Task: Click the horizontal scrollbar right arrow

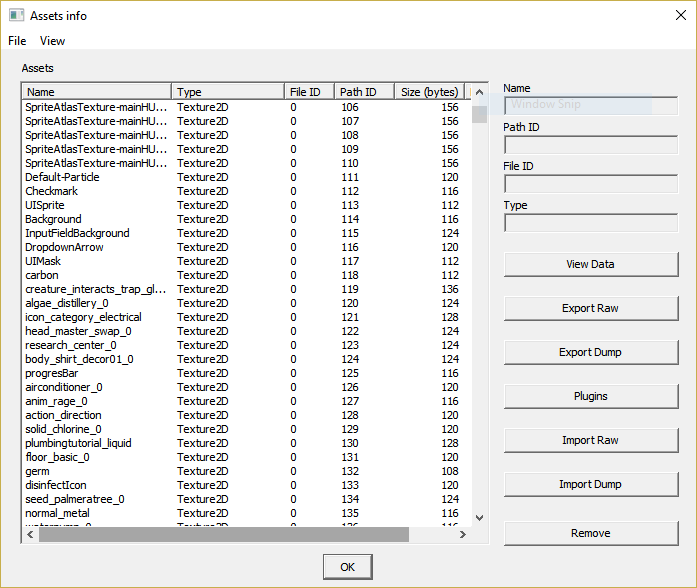Action: coord(462,535)
